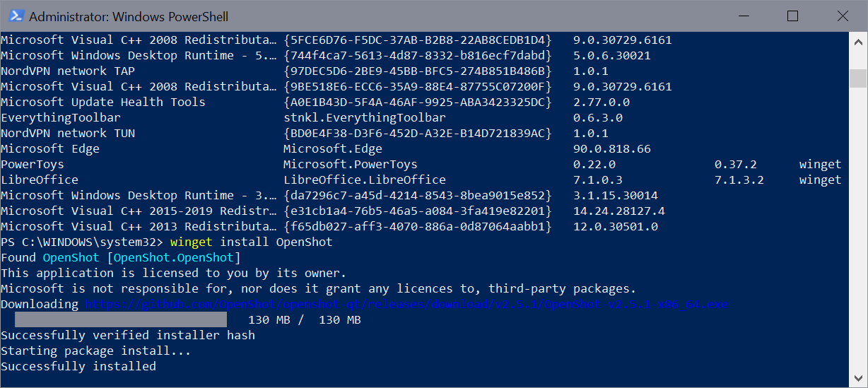The height and width of the screenshot is (388, 868).
Task: Click the 'NordVPN network TAP' entry
Action: [x=68, y=71]
